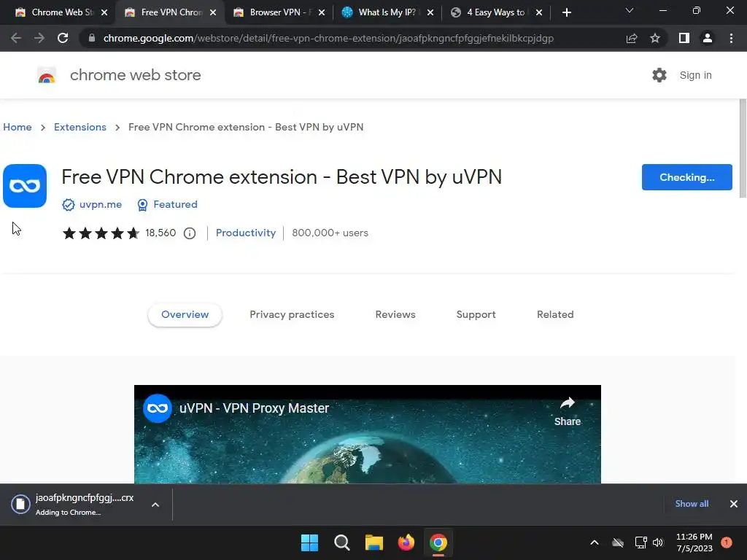Click the Checking... button
This screenshot has height=560, width=747.
click(687, 177)
